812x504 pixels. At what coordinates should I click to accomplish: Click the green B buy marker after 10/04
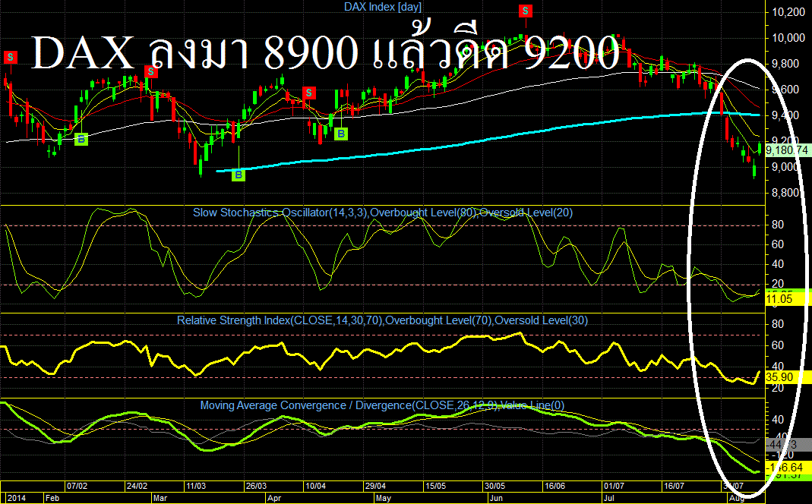[341, 134]
